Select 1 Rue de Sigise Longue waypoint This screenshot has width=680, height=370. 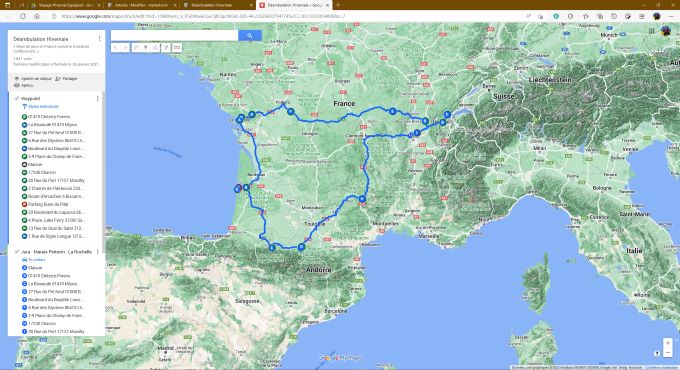(x=56, y=236)
